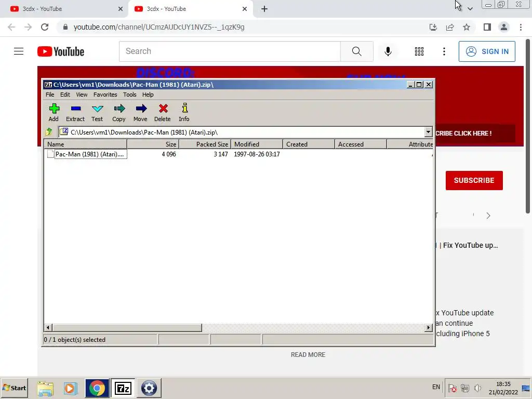
Task: Sort by the Accessed column header
Action: 361,144
